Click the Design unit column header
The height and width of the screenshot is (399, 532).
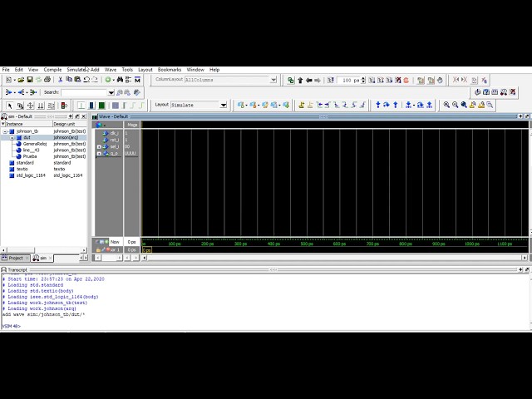coord(70,124)
